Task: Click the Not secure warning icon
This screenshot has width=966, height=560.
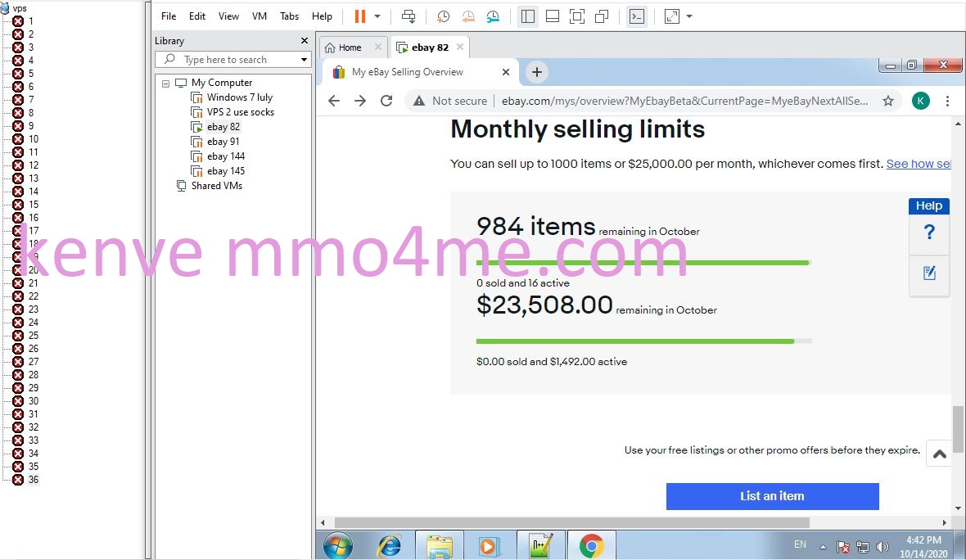Action: pyautogui.click(x=419, y=101)
